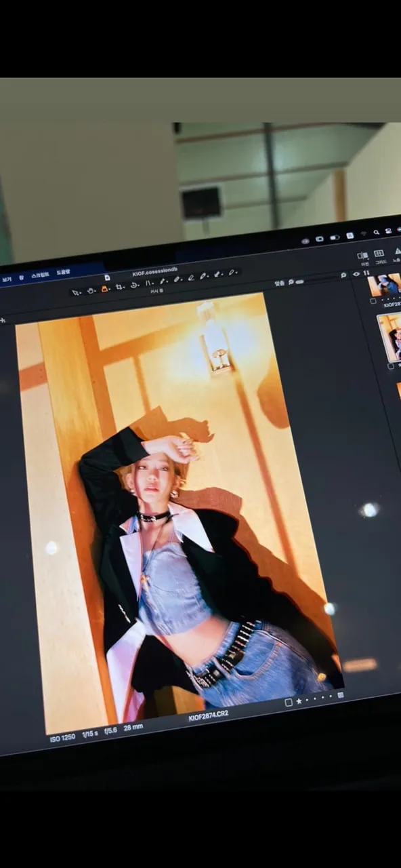401x868 pixels.
Task: Toggle the browser eye visibility icon
Action: click(356, 274)
